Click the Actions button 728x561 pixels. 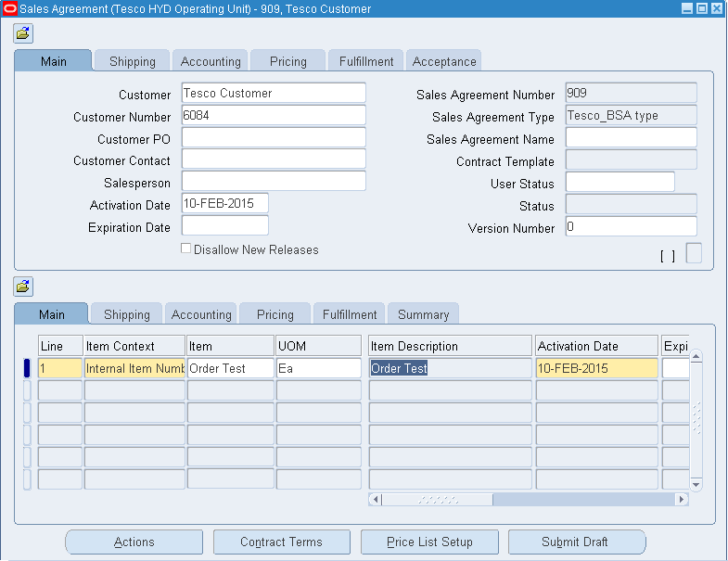point(134,542)
